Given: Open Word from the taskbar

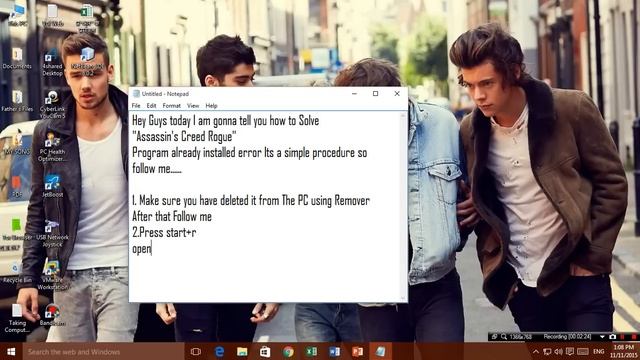Looking at the screenshot, I should [x=334, y=351].
